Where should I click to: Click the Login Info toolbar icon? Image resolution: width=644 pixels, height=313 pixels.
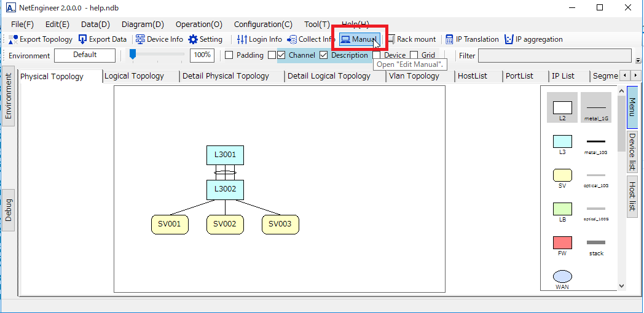[242, 39]
